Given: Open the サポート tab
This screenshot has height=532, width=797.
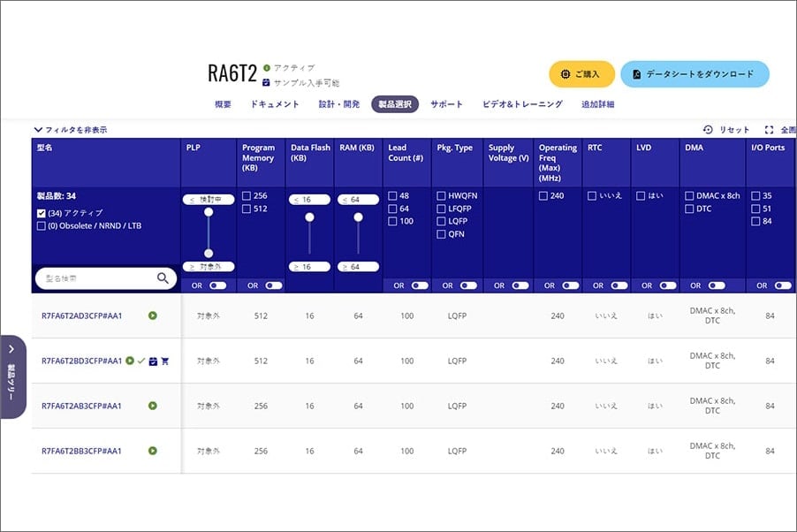Looking at the screenshot, I should 446,104.
